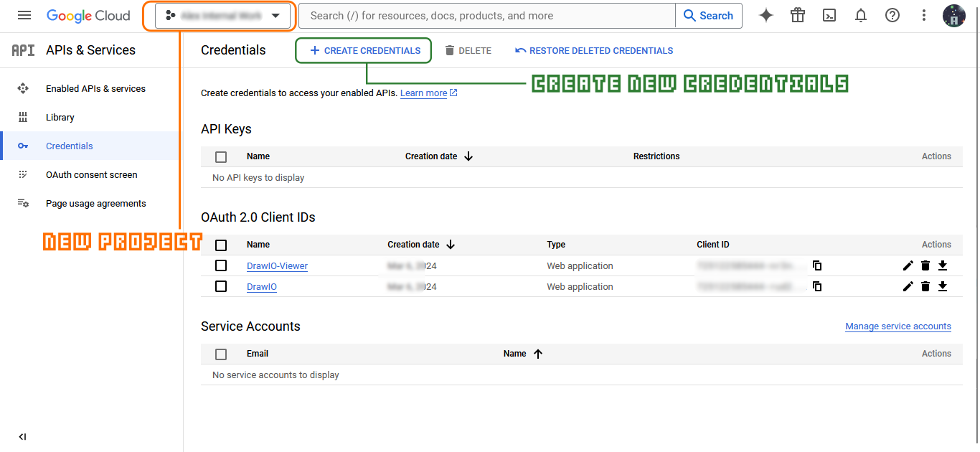Open Page usage agreements
The height and width of the screenshot is (452, 980).
[96, 203]
